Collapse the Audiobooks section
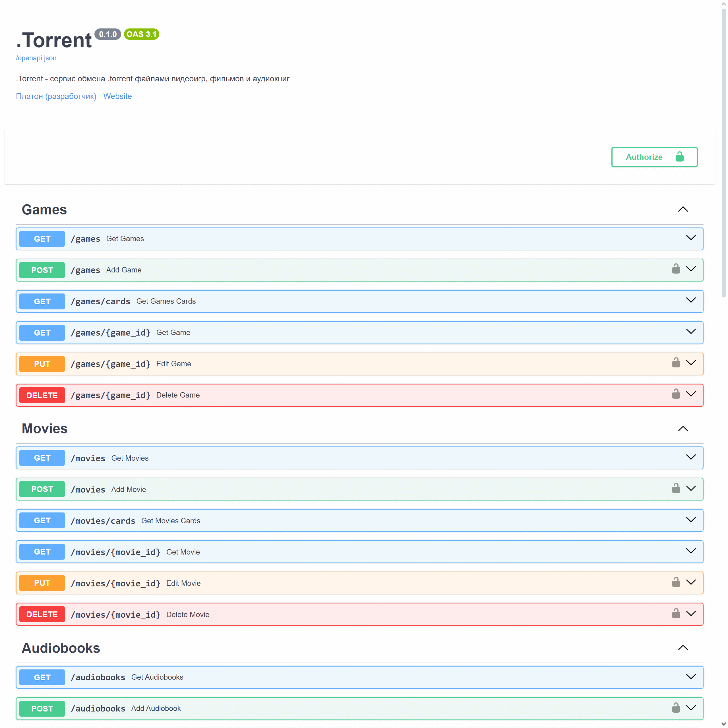728x728 pixels. click(683, 648)
